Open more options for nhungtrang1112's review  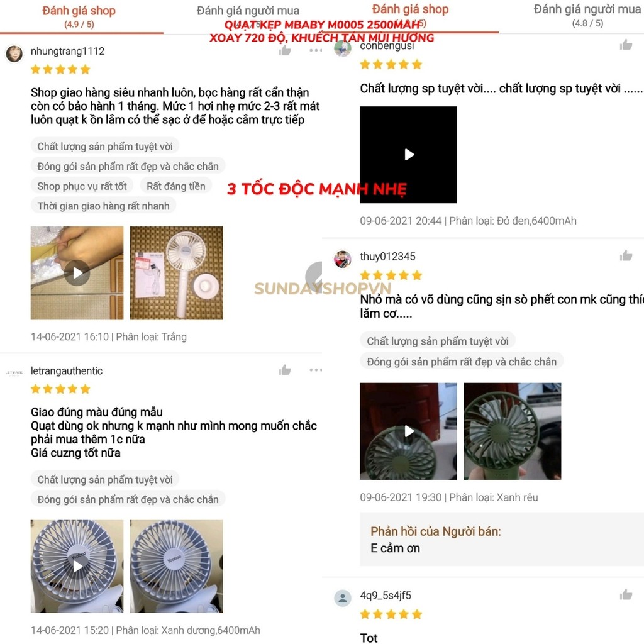tap(316, 50)
